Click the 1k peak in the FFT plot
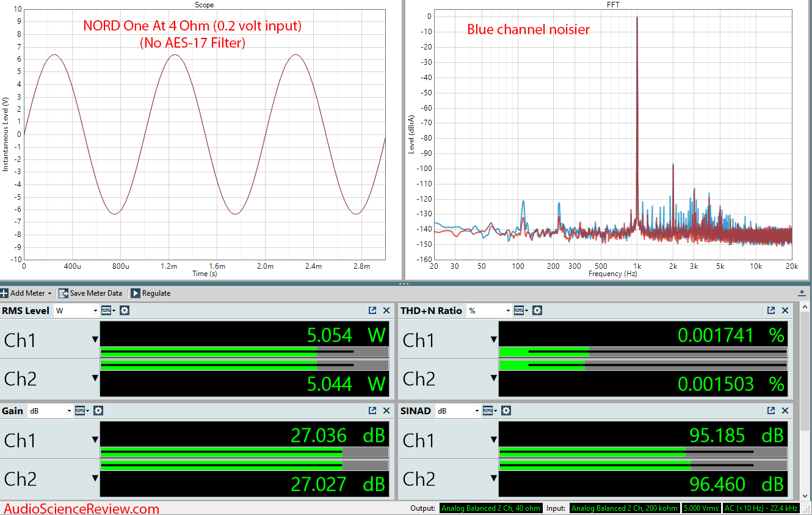Viewport: 812px width, 515px height. pos(637,122)
